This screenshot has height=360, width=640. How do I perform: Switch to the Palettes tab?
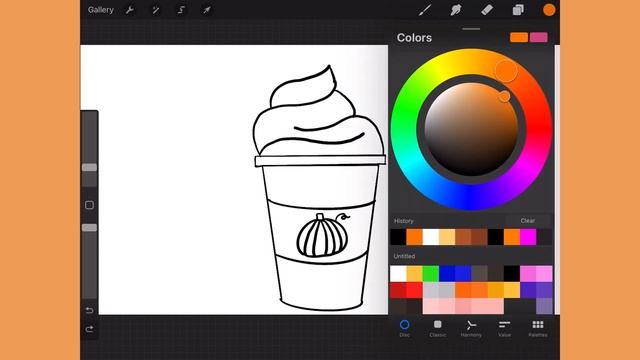pyautogui.click(x=538, y=328)
